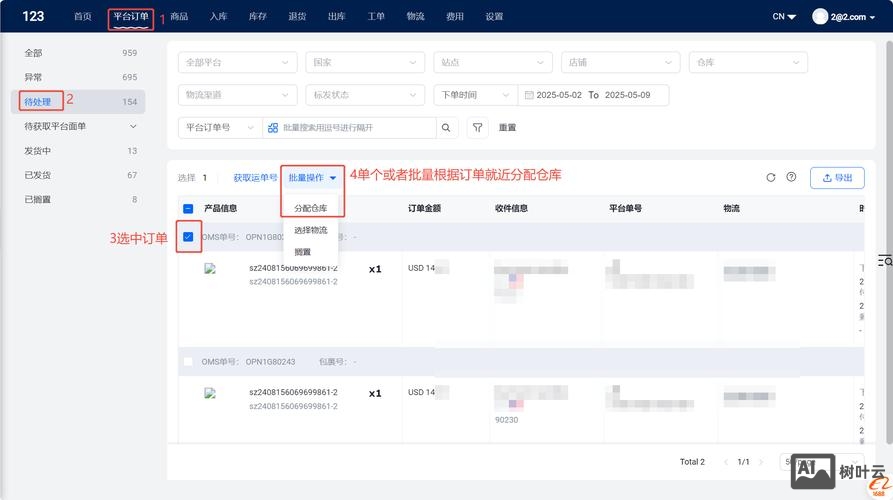This screenshot has height=500, width=893.
Task: Click the batch search icon in input
Action: pos(273,128)
